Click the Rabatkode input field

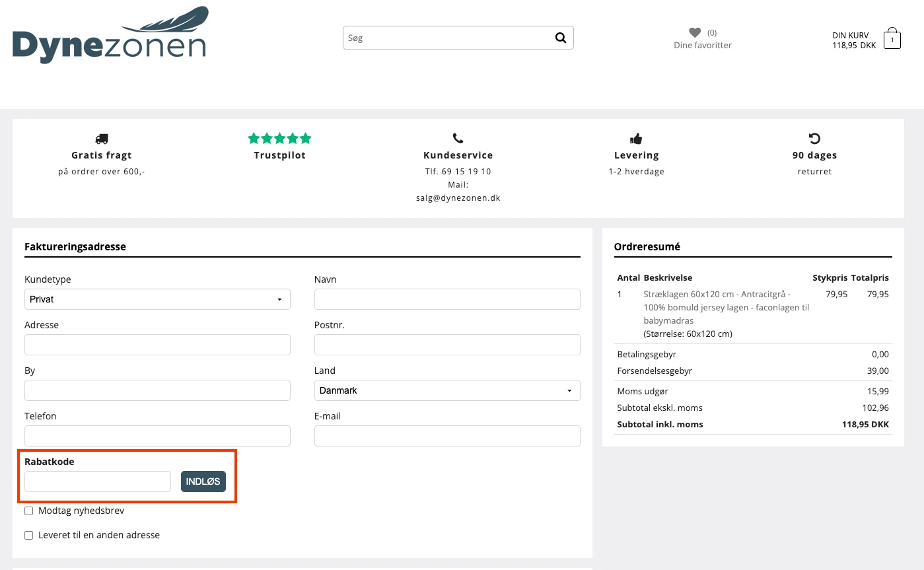[98, 481]
